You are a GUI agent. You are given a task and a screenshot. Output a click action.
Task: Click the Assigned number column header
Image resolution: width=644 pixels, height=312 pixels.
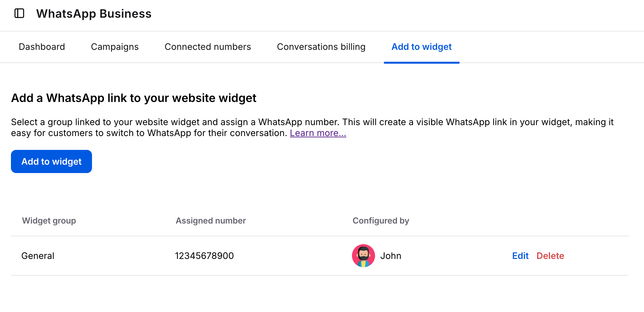pos(211,221)
